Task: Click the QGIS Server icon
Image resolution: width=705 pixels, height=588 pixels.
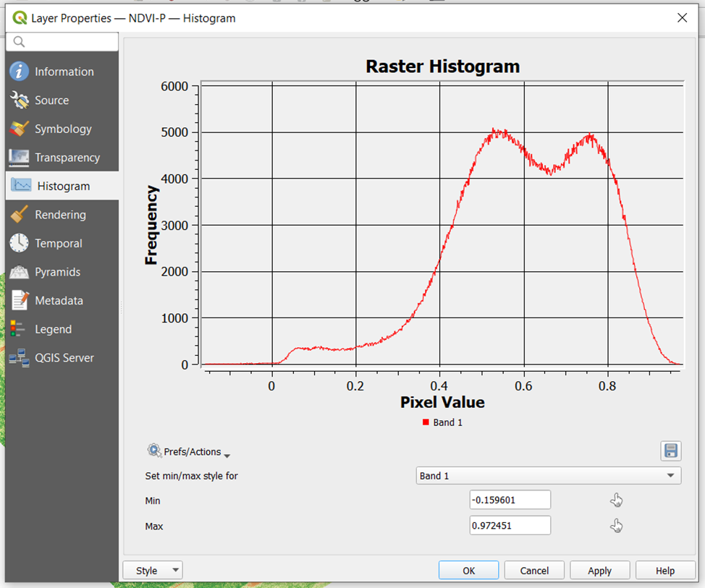Action: tap(19, 357)
